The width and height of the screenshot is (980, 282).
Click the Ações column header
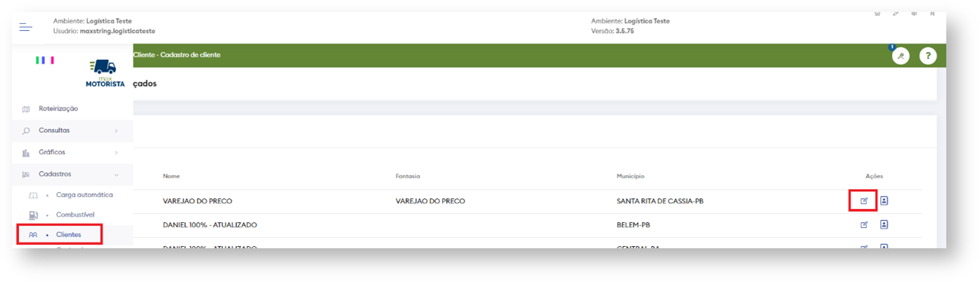click(x=874, y=176)
